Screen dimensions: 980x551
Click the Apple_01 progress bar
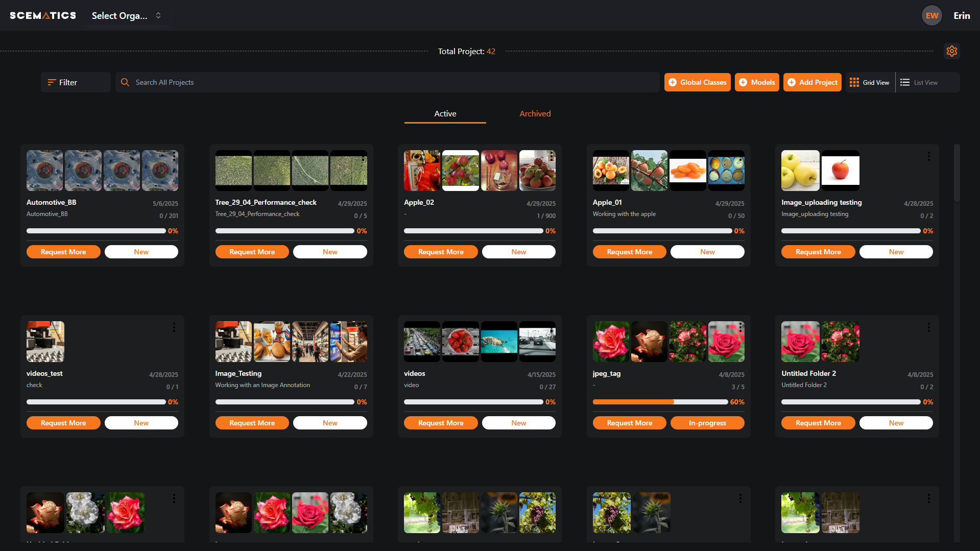[x=662, y=231]
